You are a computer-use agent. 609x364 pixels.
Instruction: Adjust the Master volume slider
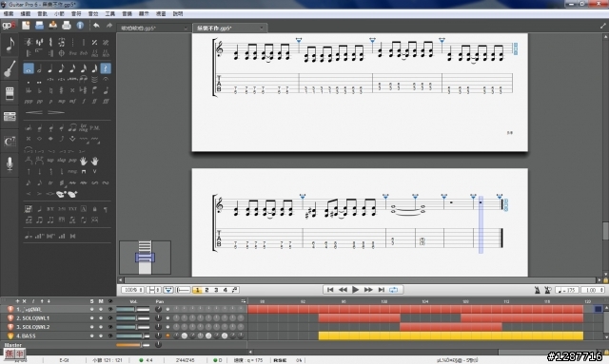tap(133, 345)
